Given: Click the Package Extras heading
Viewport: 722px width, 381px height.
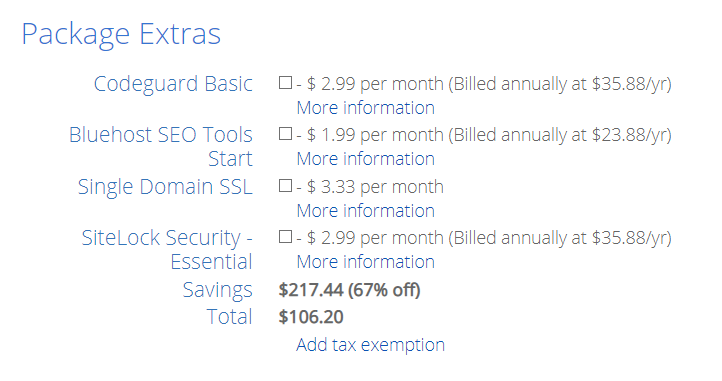Looking at the screenshot, I should [121, 34].
